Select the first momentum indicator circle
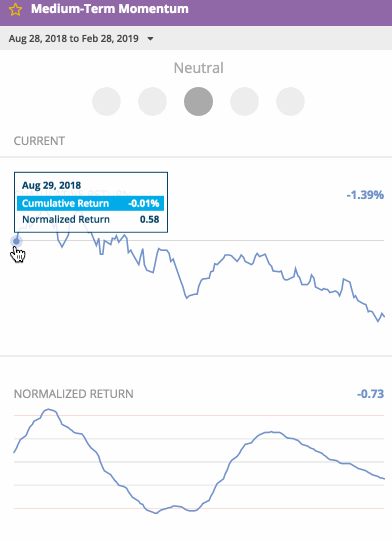 pos(106,101)
